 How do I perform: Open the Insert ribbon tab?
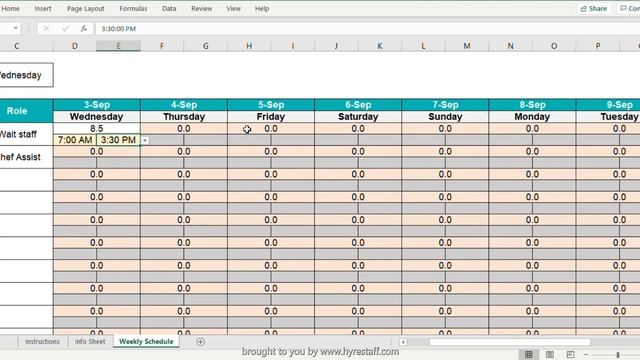(42, 9)
